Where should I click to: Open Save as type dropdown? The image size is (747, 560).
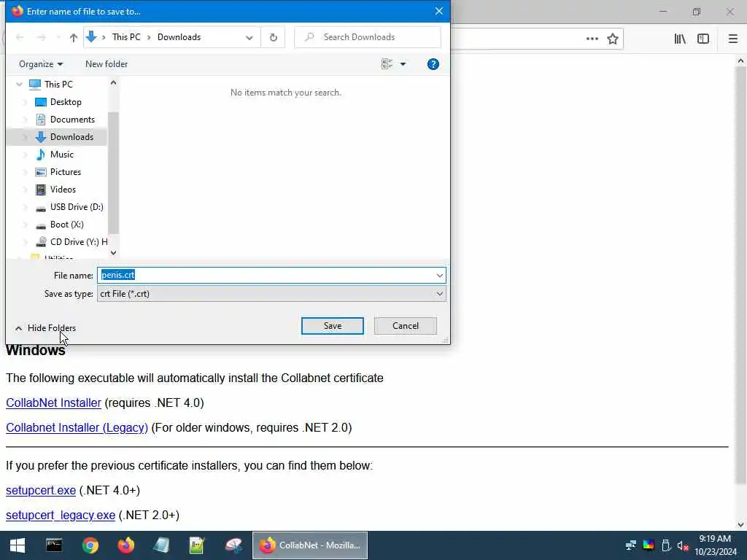(x=439, y=294)
